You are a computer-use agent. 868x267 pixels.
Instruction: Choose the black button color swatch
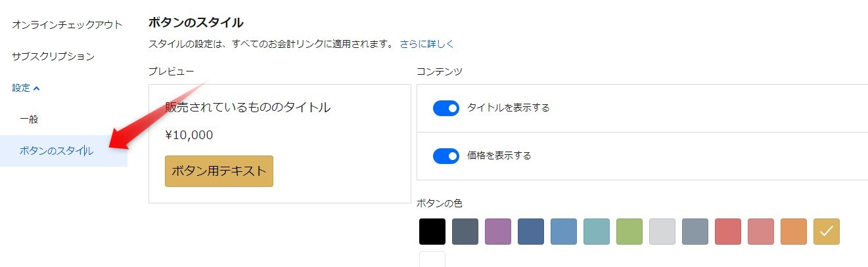[432, 232]
